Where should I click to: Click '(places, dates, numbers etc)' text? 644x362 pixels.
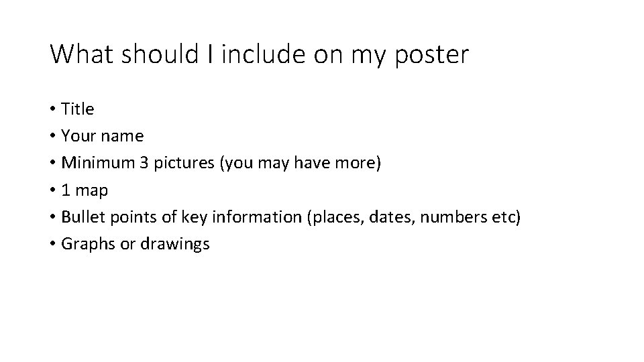click(x=414, y=217)
